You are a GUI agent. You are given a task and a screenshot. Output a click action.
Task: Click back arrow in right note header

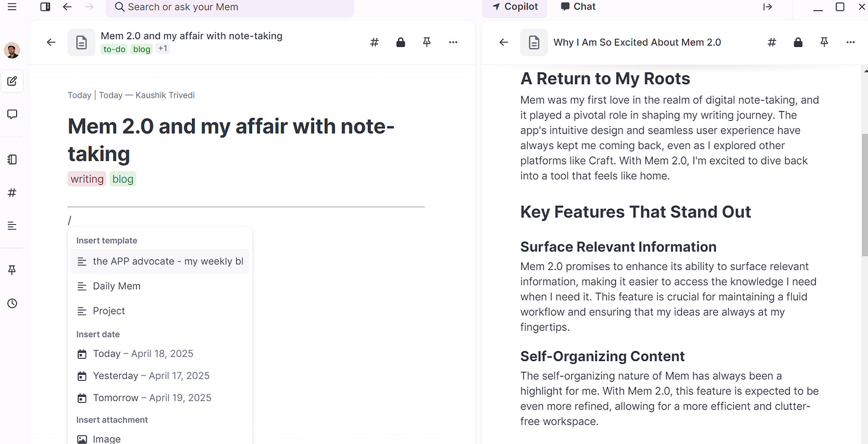point(504,42)
